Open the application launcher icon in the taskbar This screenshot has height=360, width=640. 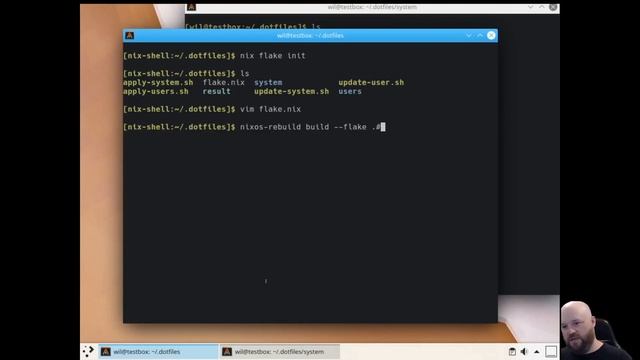point(88,351)
